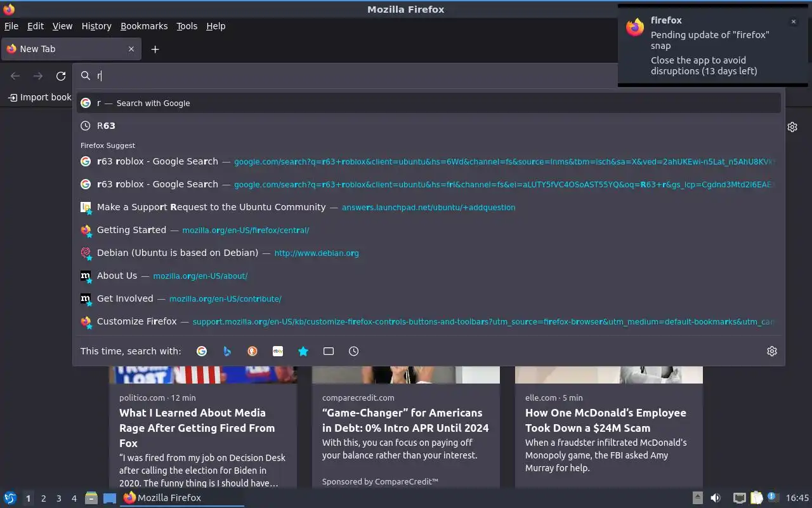Click the URL bar magnifier search icon

85,76
